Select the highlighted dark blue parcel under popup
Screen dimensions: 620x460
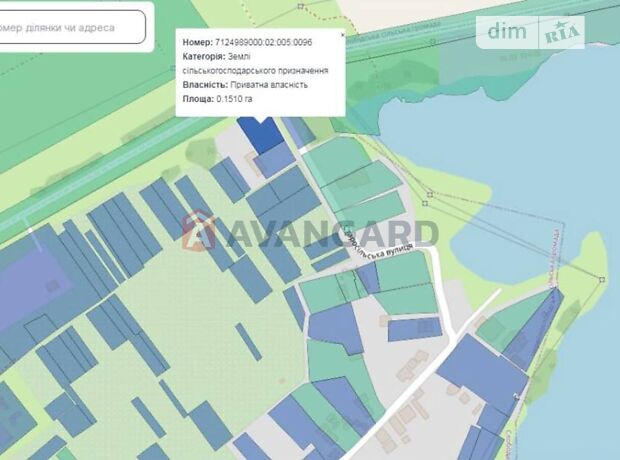(x=264, y=133)
